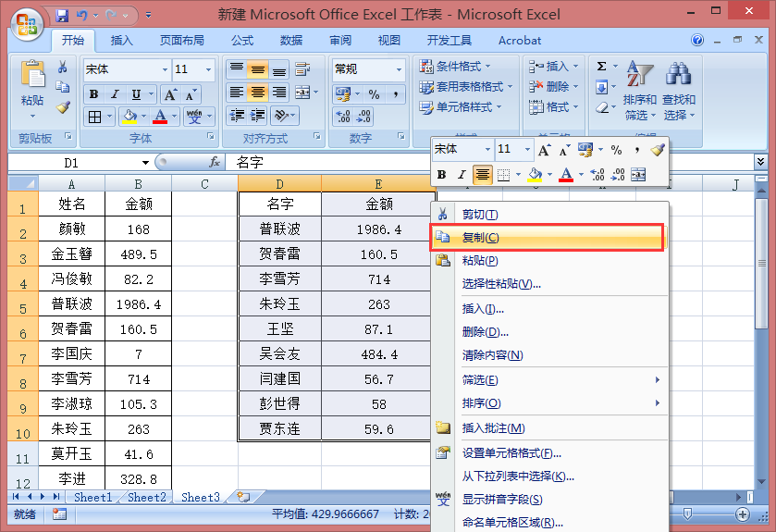
Task: Click the 粘贴 Paste button in ribbon
Action: tap(32, 90)
